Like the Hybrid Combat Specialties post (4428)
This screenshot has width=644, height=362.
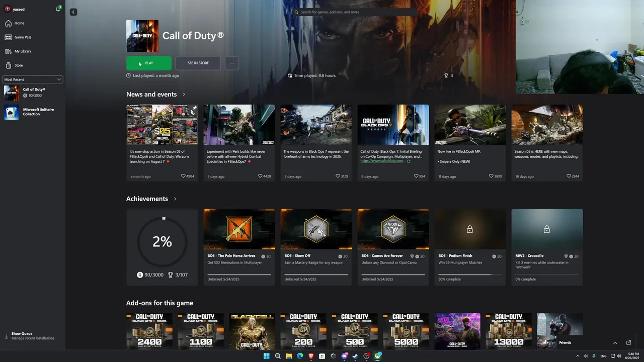click(x=260, y=176)
